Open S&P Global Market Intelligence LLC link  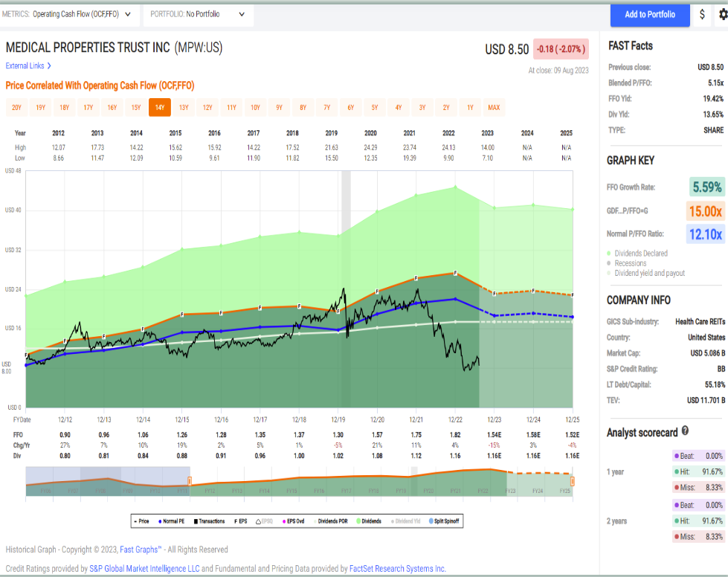[144, 569]
